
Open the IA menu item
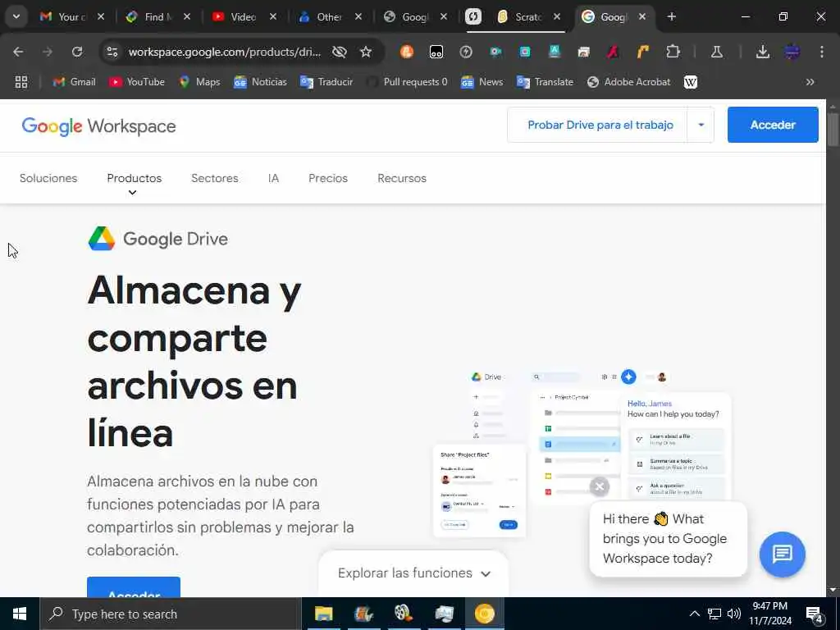pyautogui.click(x=273, y=178)
